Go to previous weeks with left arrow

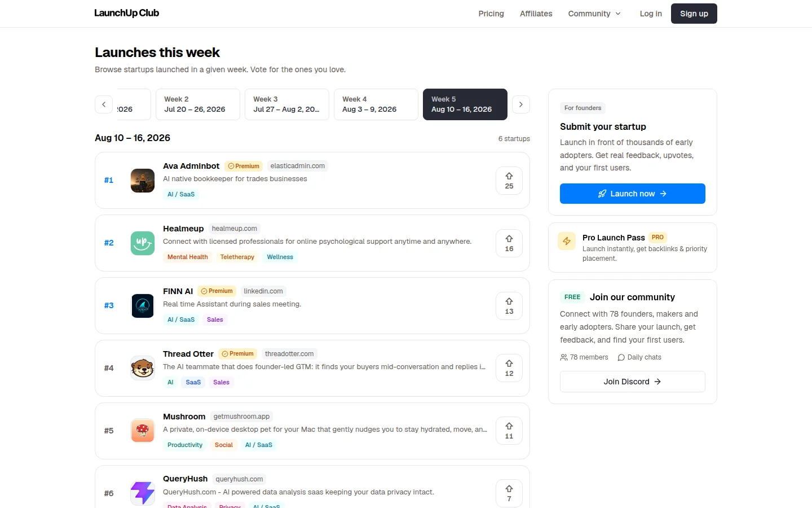104,104
